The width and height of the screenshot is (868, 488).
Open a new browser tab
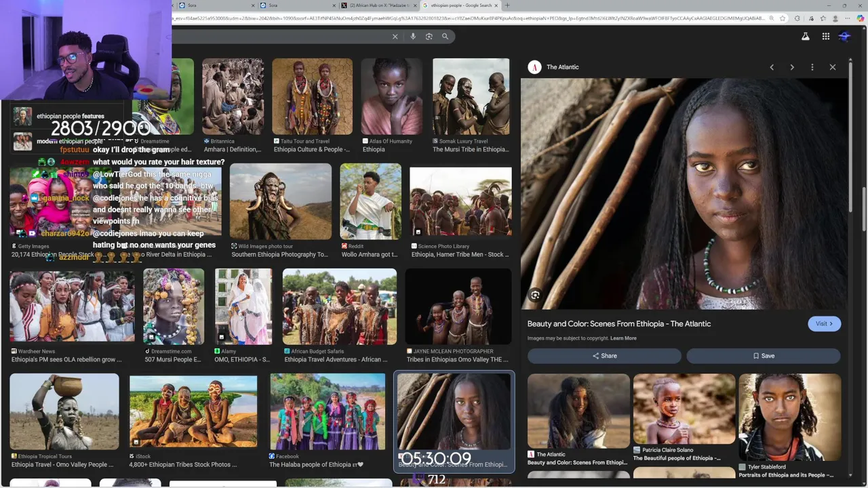(507, 5)
